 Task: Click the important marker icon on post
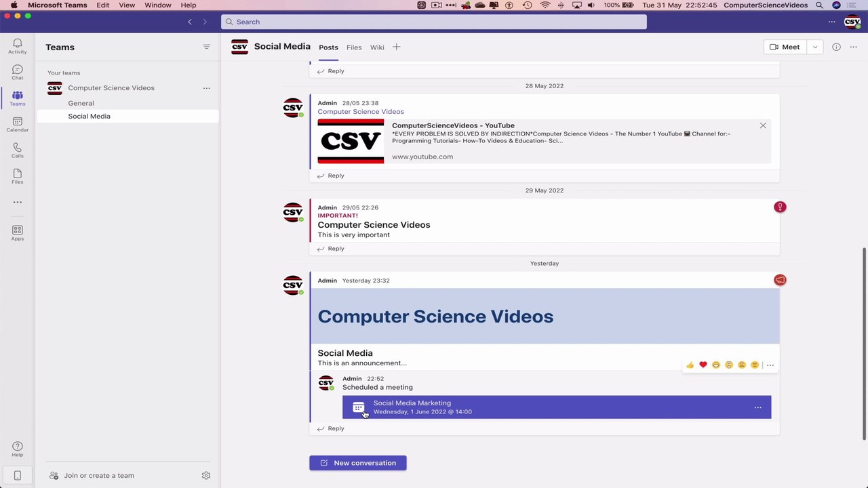780,207
